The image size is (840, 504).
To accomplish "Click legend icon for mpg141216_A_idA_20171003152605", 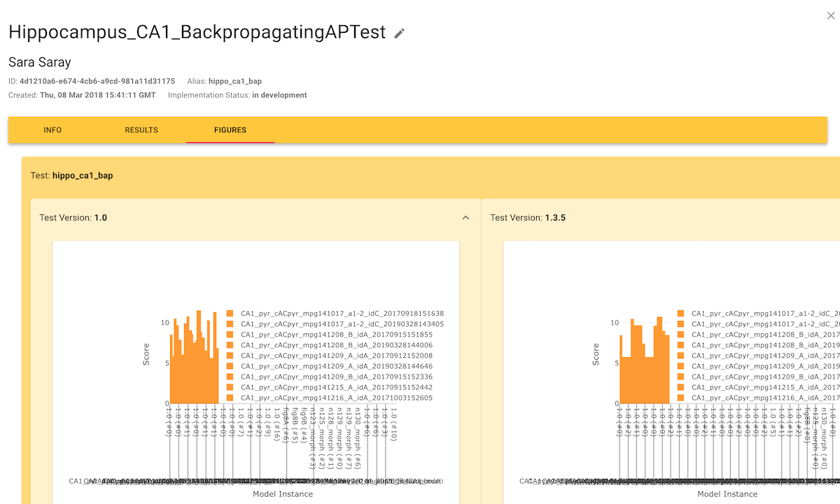I will (230, 398).
